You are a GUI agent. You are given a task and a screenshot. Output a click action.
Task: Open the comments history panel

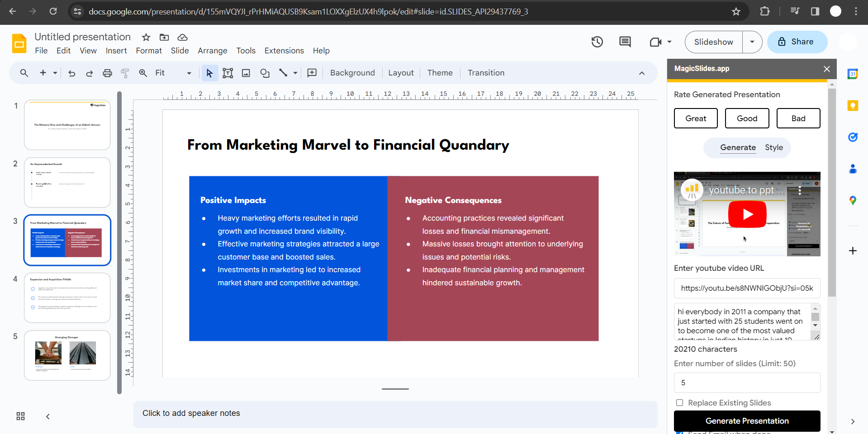coord(625,42)
